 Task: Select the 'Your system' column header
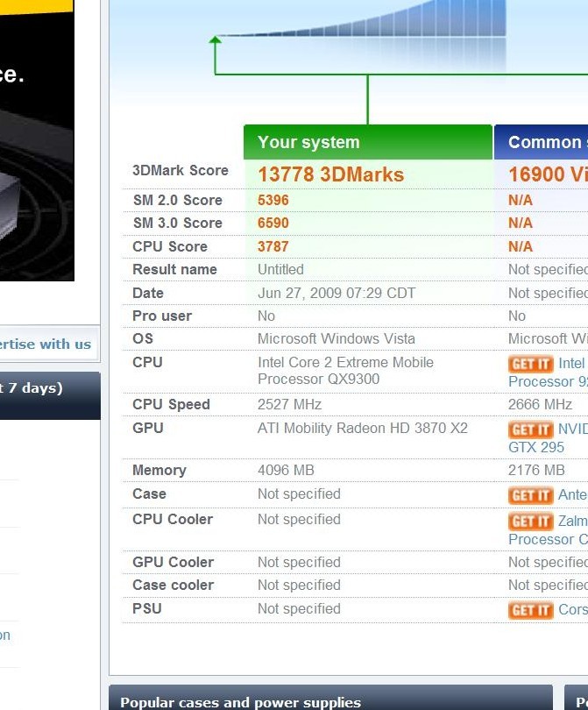(367, 142)
